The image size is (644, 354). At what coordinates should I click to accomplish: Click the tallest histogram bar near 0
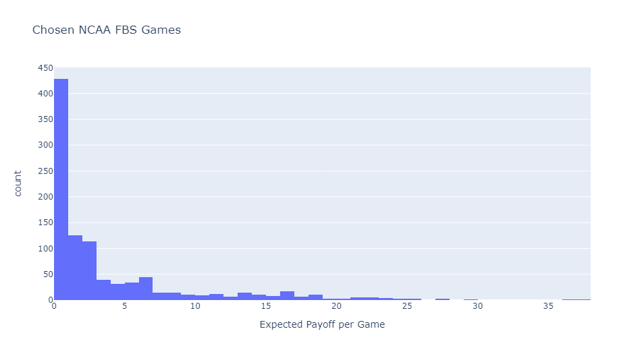tap(61, 189)
